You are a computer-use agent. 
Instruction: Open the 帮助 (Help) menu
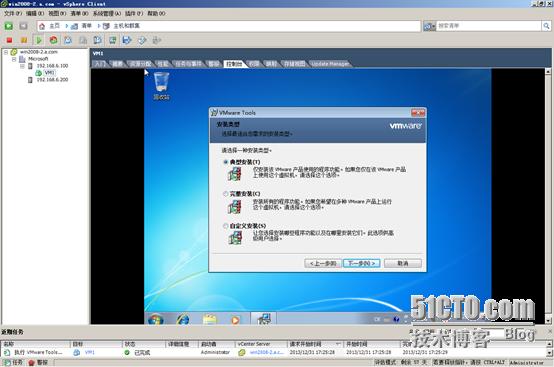click(157, 13)
